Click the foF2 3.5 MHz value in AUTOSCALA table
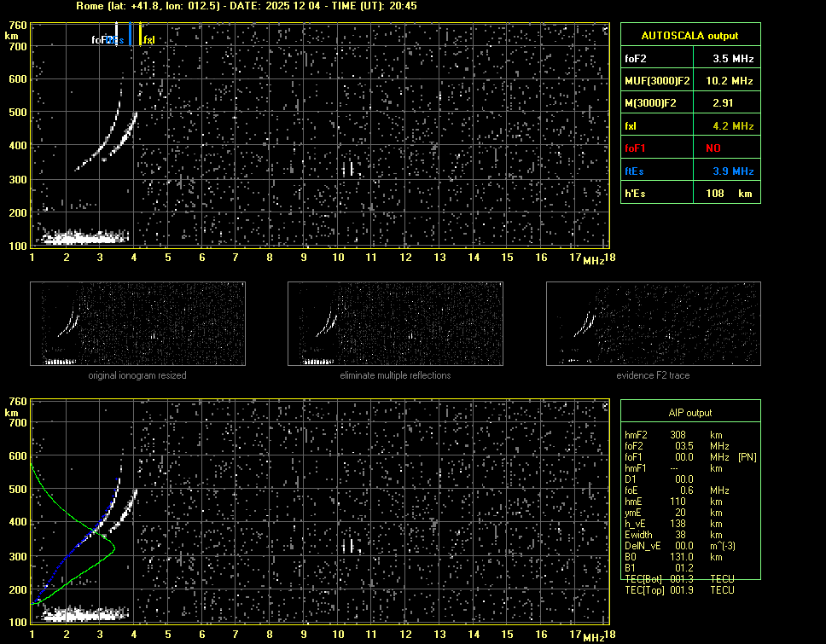The height and width of the screenshot is (644, 826). click(733, 59)
